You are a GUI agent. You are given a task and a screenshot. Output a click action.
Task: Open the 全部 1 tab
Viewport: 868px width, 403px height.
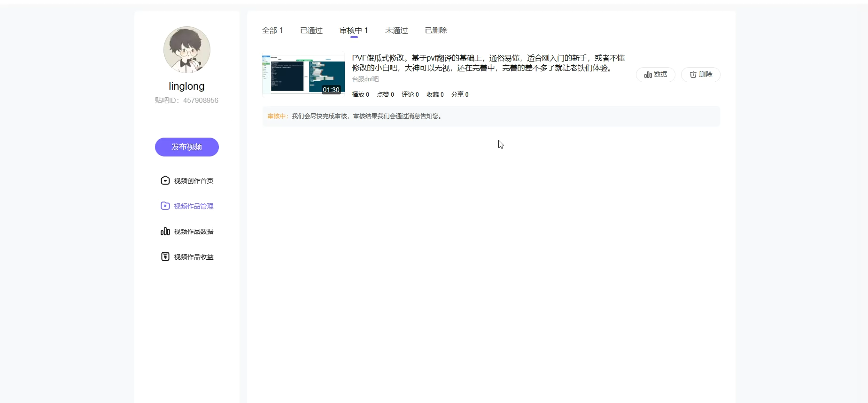click(x=272, y=31)
